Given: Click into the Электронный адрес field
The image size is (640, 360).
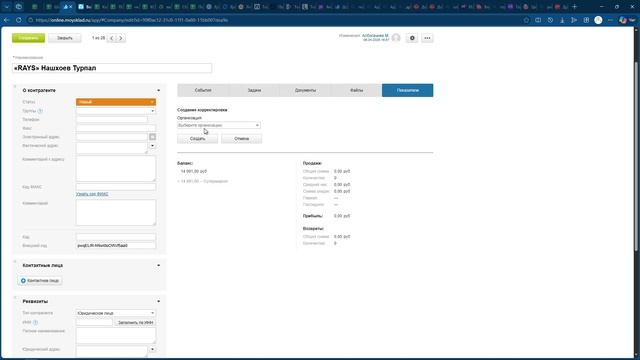Looking at the screenshot, I should click(x=111, y=137).
